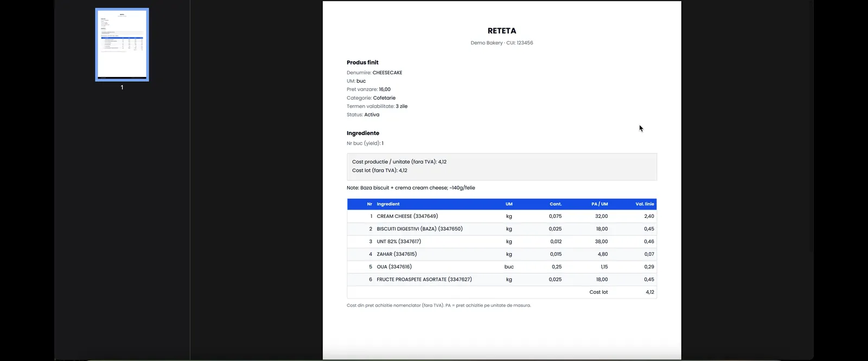Click the 4,80 price for ZAHAR

click(x=602, y=254)
